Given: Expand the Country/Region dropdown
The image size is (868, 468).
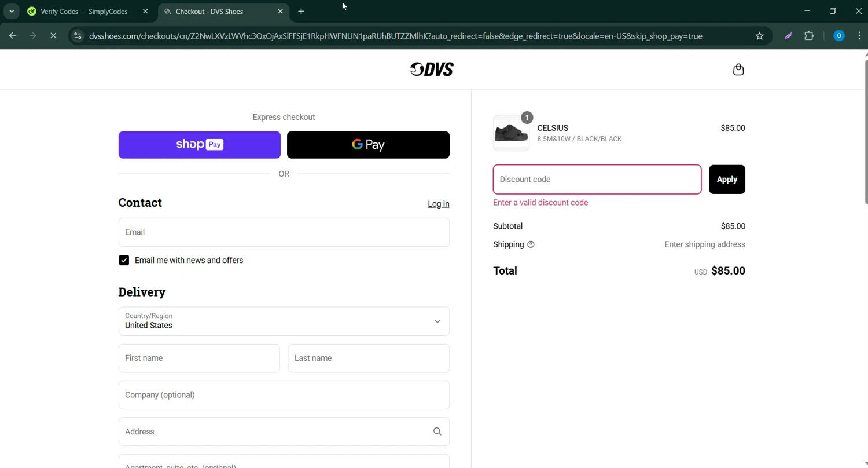Looking at the screenshot, I should [x=284, y=321].
